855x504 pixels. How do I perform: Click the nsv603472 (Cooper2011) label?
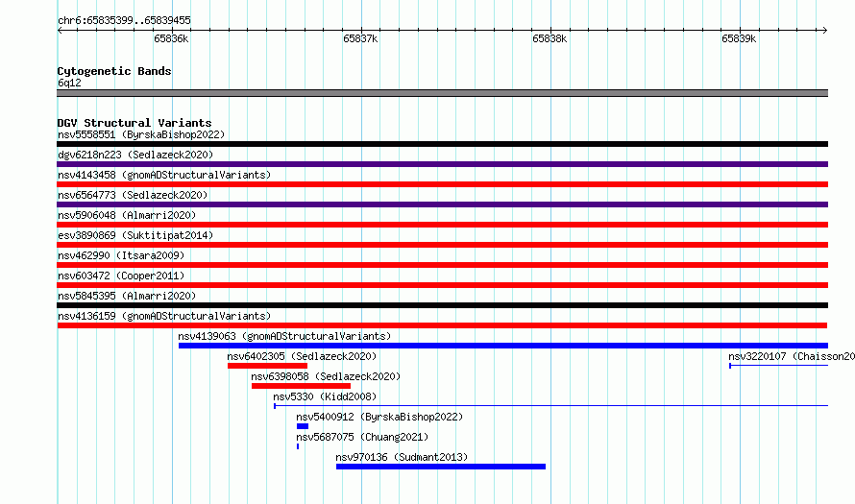(x=121, y=276)
